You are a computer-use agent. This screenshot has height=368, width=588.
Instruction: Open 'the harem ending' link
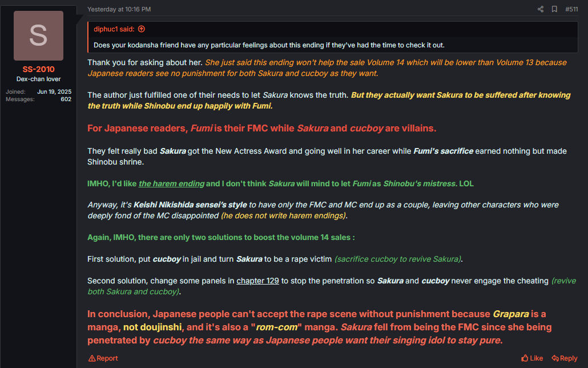tap(171, 183)
